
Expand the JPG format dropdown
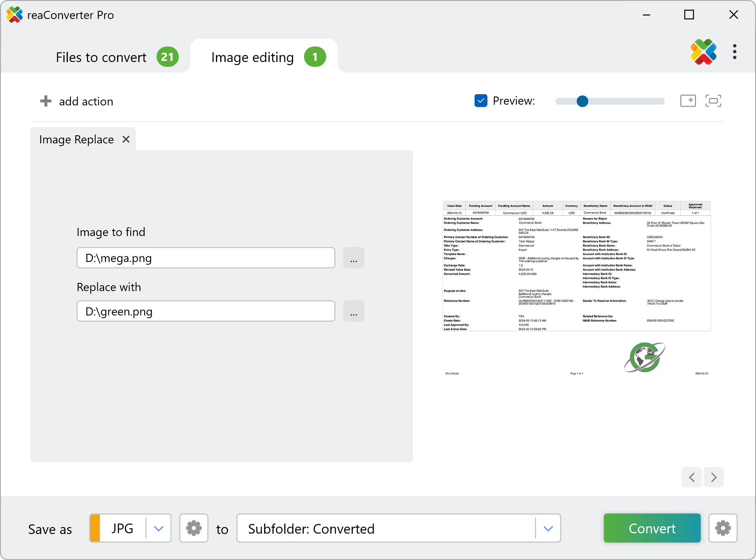pos(159,528)
